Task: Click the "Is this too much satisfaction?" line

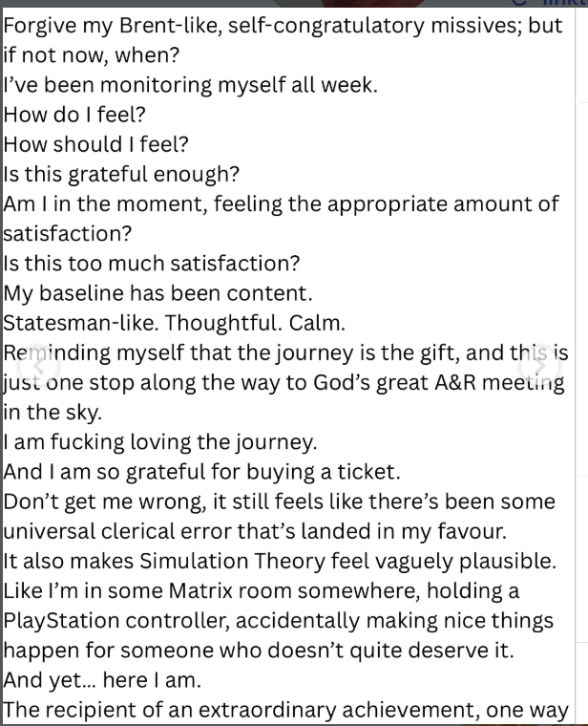Action: tap(152, 263)
